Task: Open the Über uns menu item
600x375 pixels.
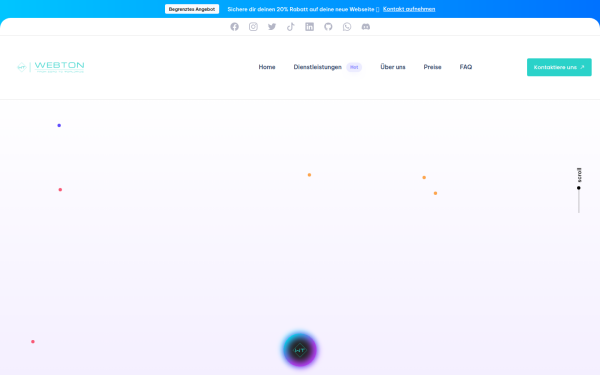Action: [x=393, y=67]
